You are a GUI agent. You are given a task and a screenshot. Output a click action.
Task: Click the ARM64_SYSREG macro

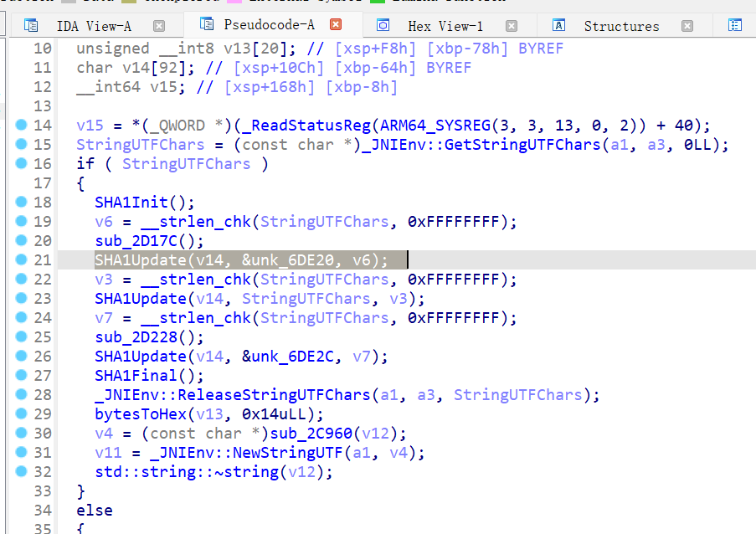point(435,126)
